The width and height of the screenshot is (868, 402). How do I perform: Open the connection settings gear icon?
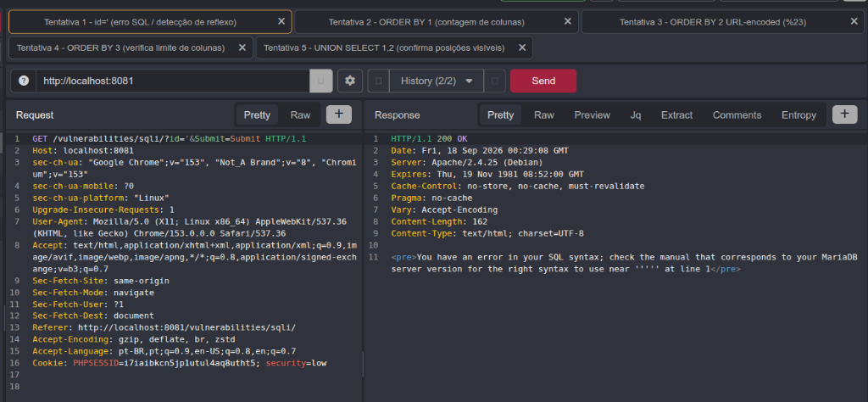coord(350,81)
